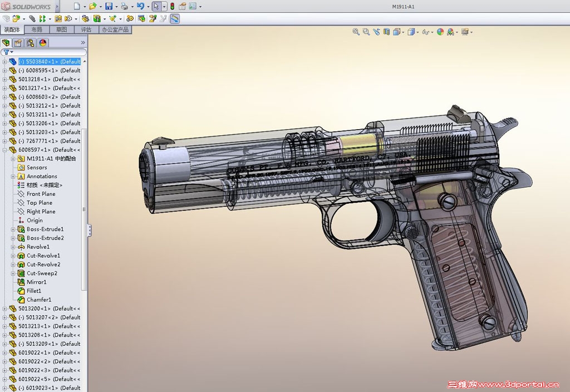Collapse the 6008597<1> component node
Image resolution: width=570 pixels, height=392 pixels.
[4, 150]
